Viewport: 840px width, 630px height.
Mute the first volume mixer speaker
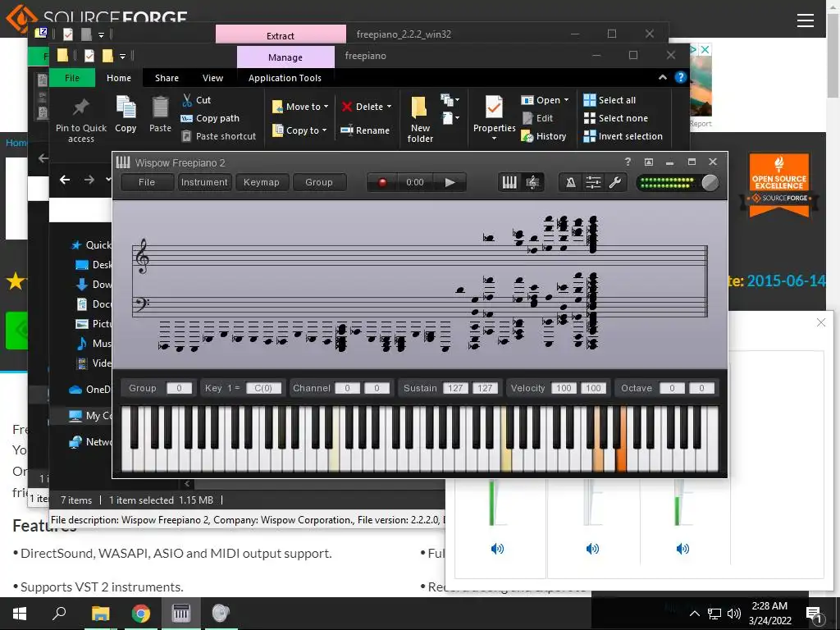coord(497,549)
